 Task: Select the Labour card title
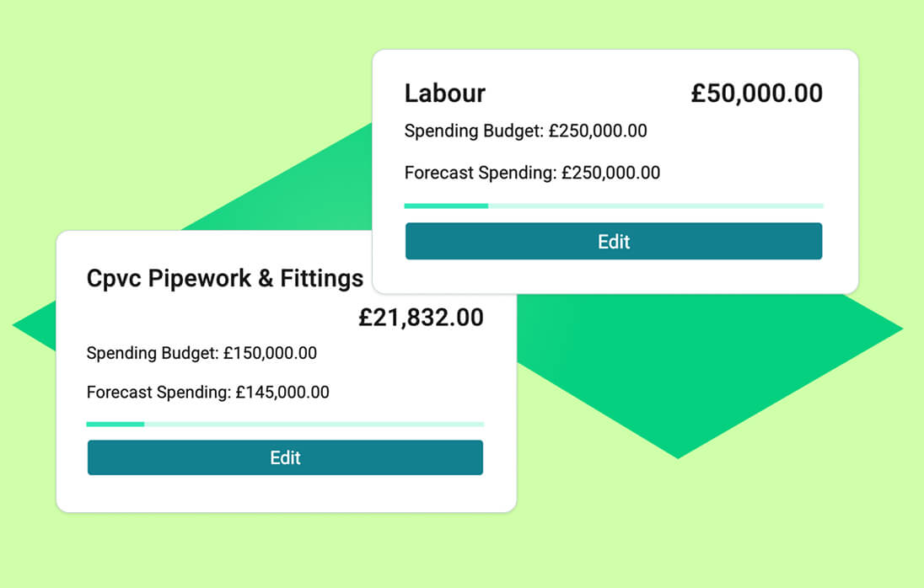[444, 93]
